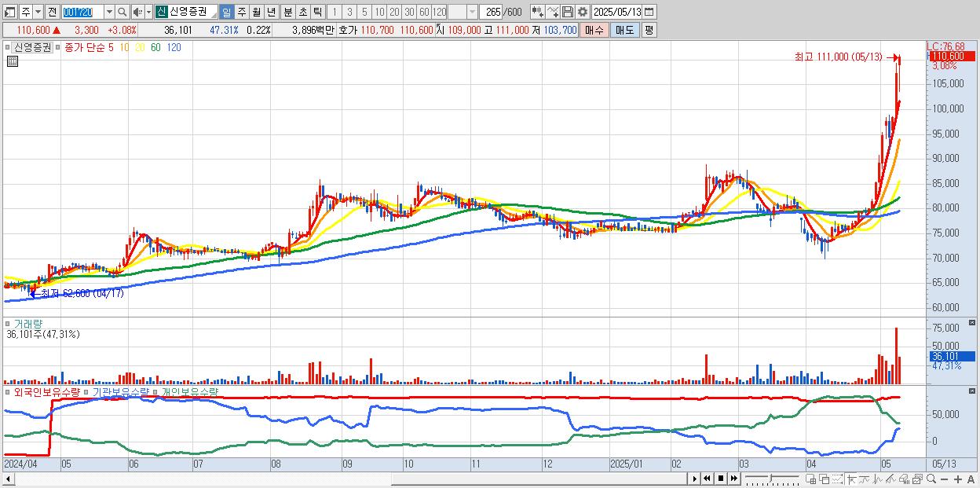Click the 3D box with volume bars icon
This screenshot has width=980, height=488.
[x=904, y=479]
